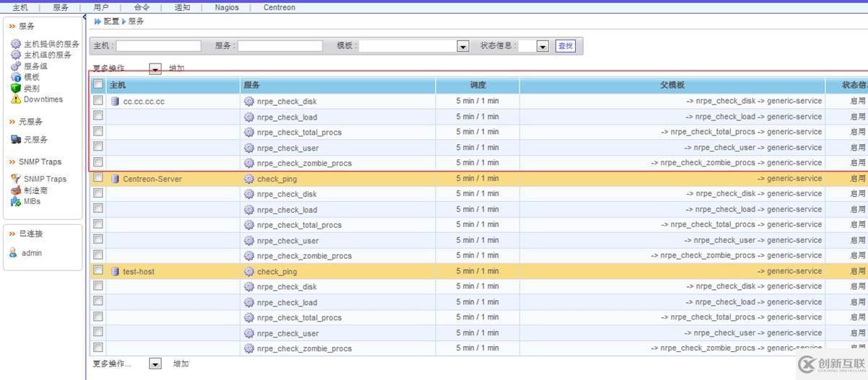Open the Nagios top menu
This screenshot has width=868, height=380.
click(x=227, y=7)
